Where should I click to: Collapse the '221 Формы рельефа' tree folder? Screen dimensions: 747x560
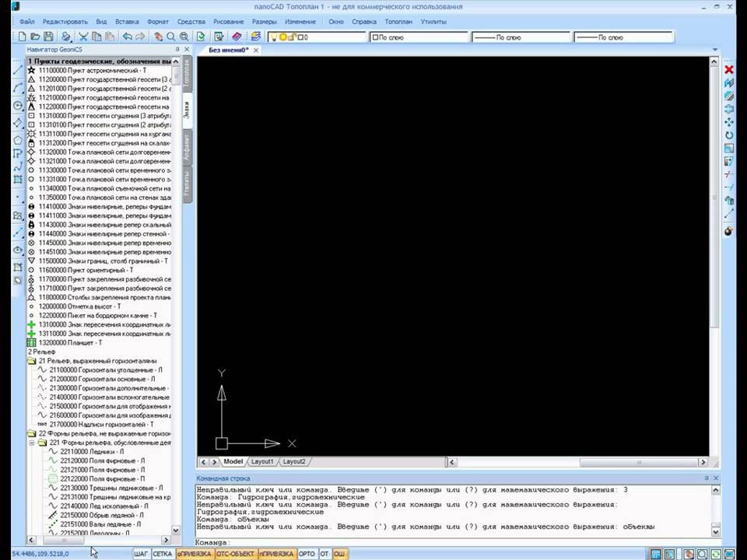[31, 443]
